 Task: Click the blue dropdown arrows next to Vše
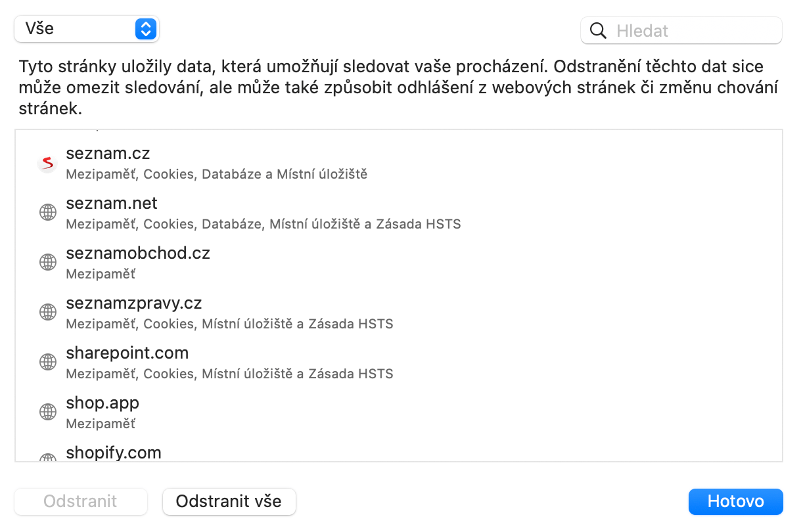(146, 29)
